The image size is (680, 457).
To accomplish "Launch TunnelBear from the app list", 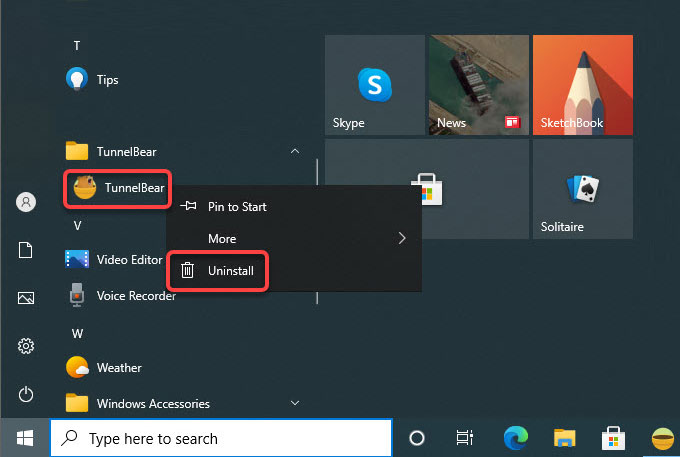I will [118, 188].
